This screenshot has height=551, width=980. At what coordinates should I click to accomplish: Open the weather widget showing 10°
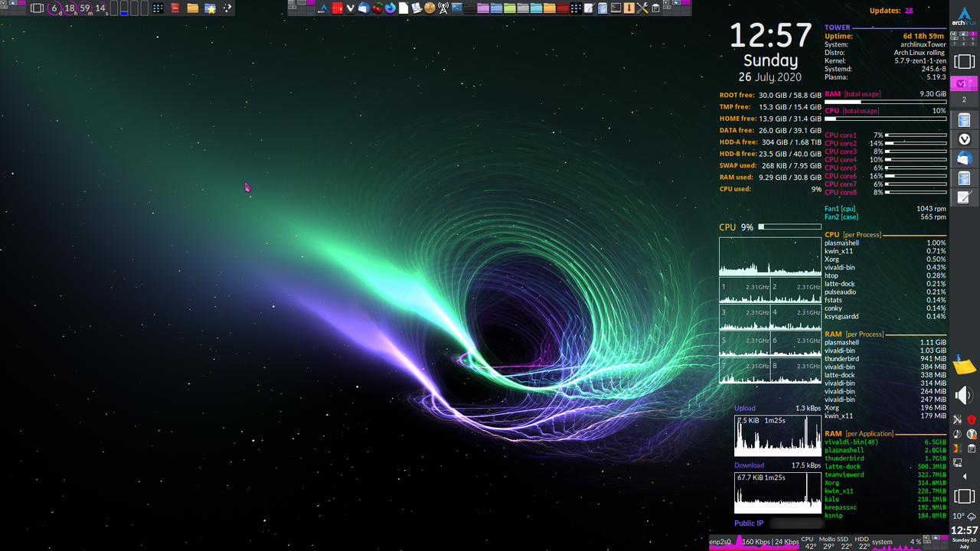tap(964, 517)
